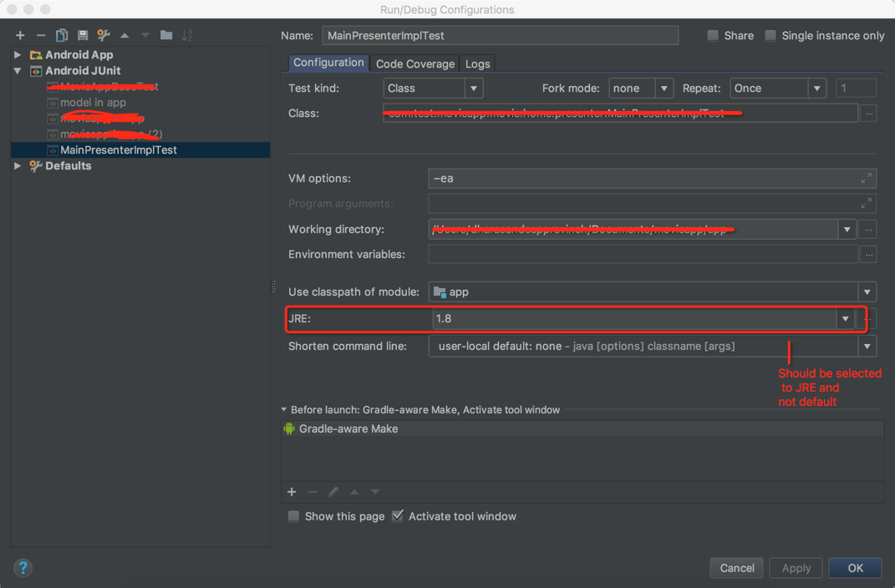The height and width of the screenshot is (588, 895).
Task: Click the Cancel button
Action: (736, 568)
